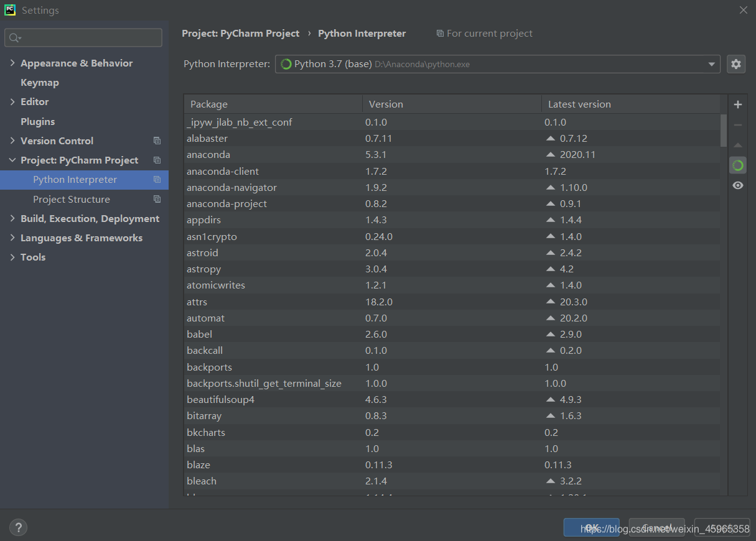The height and width of the screenshot is (541, 756).
Task: Expand the Editor settings section
Action: pyautogui.click(x=12, y=101)
